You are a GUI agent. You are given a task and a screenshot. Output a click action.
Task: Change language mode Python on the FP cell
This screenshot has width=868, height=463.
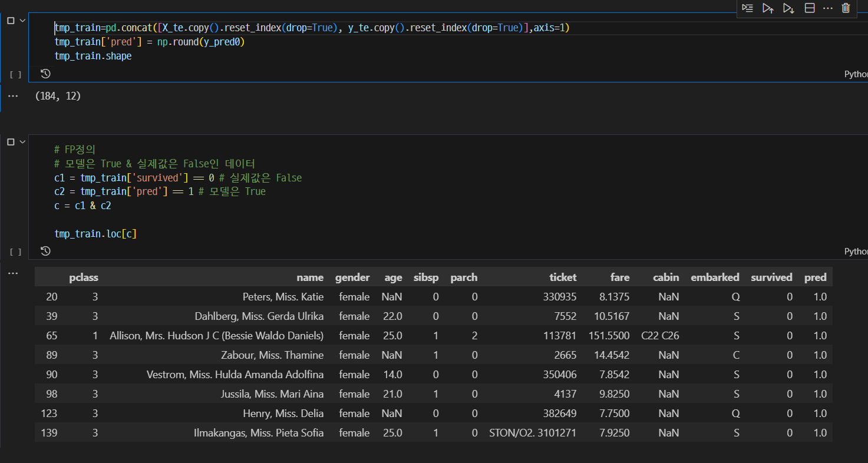click(x=856, y=252)
